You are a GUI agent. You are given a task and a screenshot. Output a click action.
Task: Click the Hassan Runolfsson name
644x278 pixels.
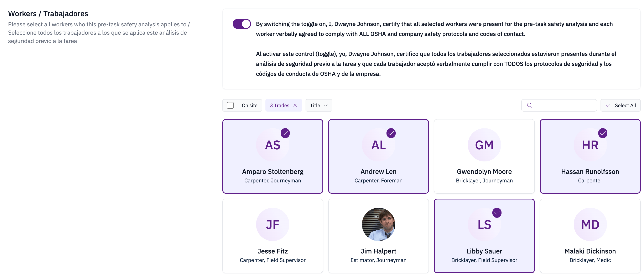(x=590, y=172)
